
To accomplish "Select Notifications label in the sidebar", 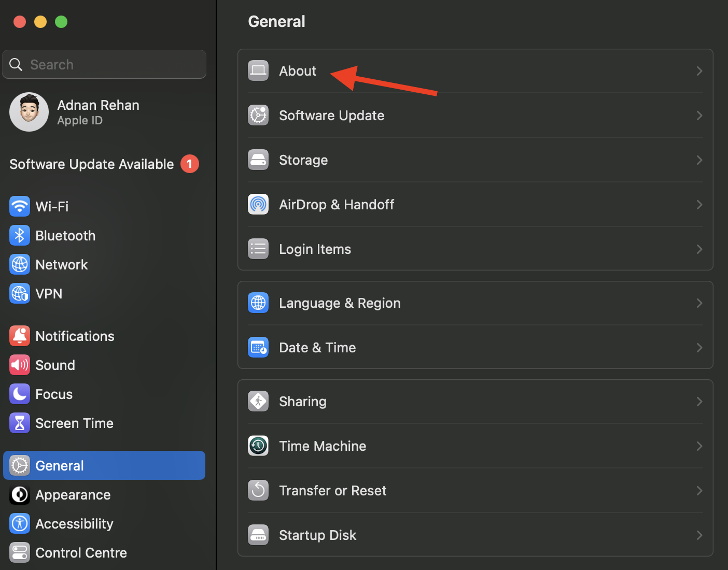I will (75, 336).
